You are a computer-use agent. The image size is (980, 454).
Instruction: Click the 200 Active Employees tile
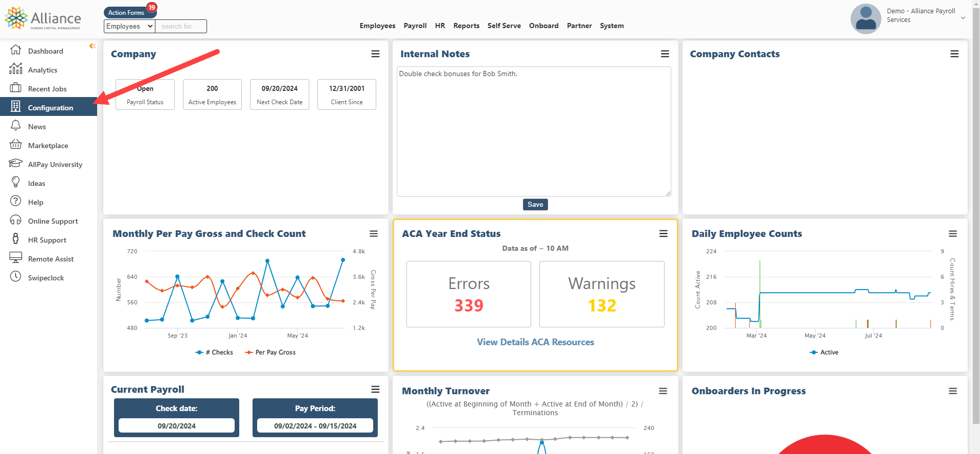point(212,94)
